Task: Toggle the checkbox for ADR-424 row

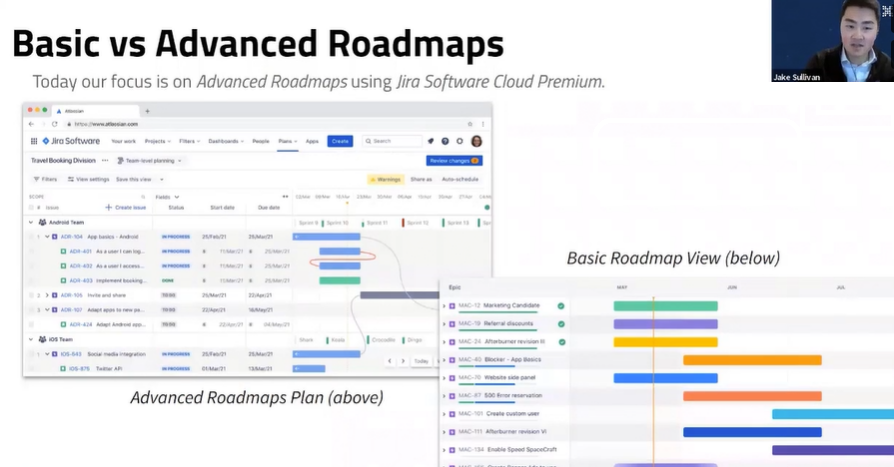Action: [x=31, y=324]
